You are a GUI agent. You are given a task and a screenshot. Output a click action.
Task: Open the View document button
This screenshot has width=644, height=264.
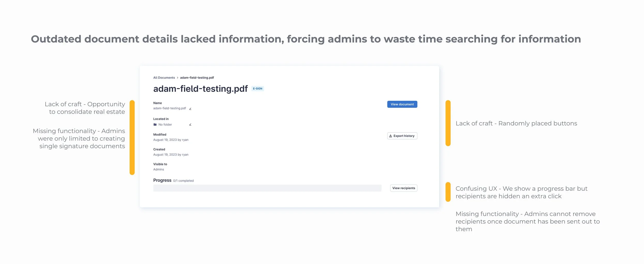(x=402, y=104)
